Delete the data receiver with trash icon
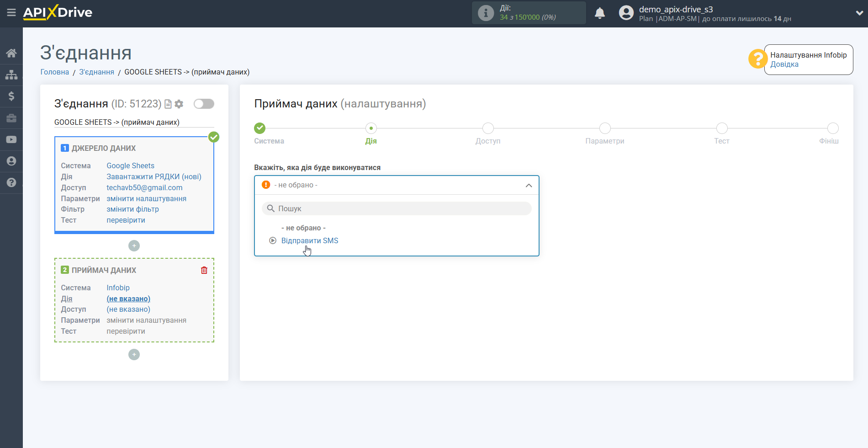Viewport: 868px width, 448px height. click(204, 270)
